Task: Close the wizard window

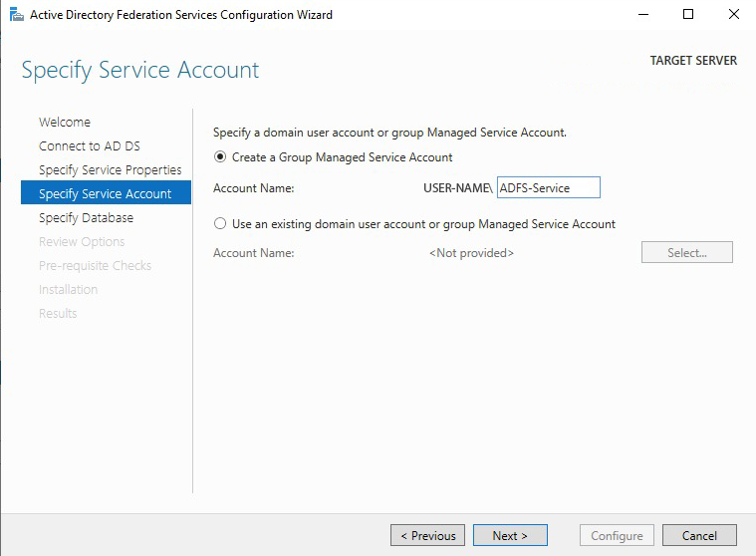Action: 734,15
